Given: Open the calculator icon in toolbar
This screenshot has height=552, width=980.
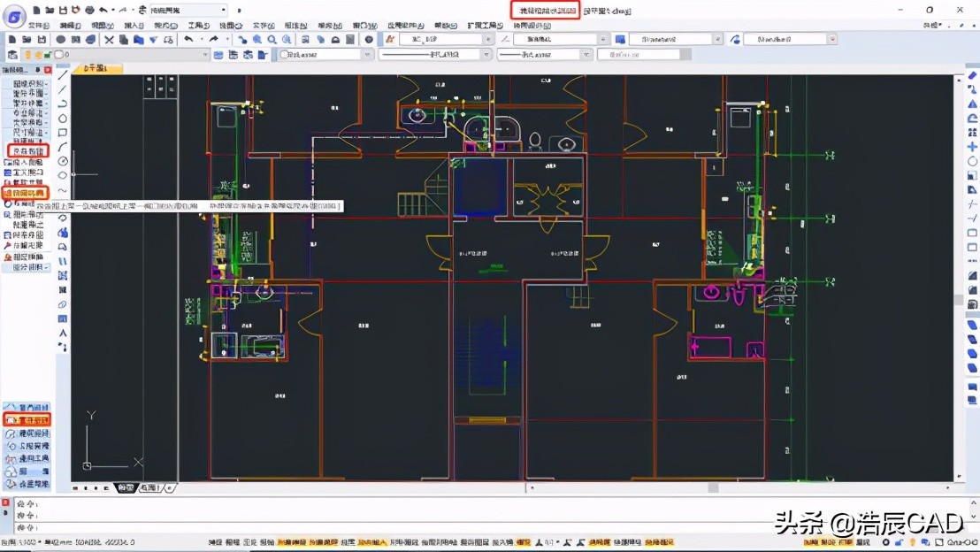Looking at the screenshot, I should point(350,40).
